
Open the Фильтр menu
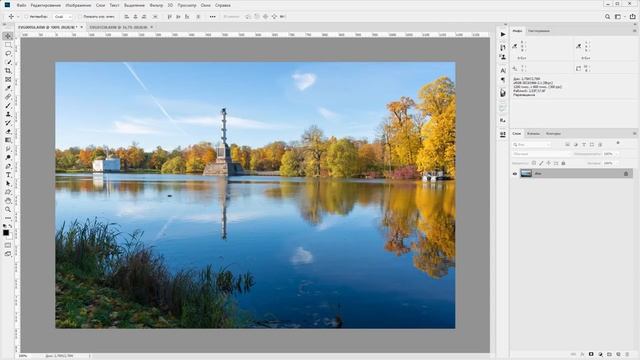156,5
